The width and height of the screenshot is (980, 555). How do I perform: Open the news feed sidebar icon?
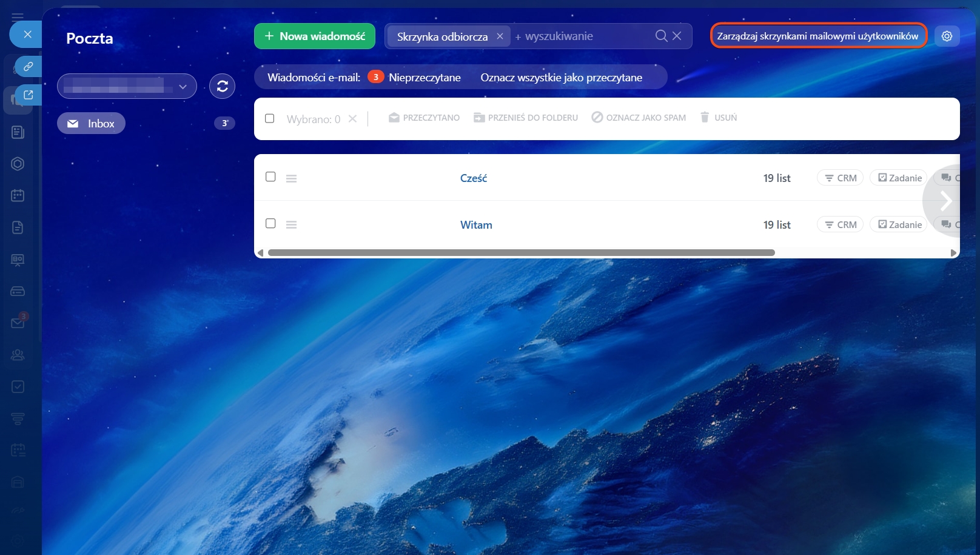coord(18,132)
